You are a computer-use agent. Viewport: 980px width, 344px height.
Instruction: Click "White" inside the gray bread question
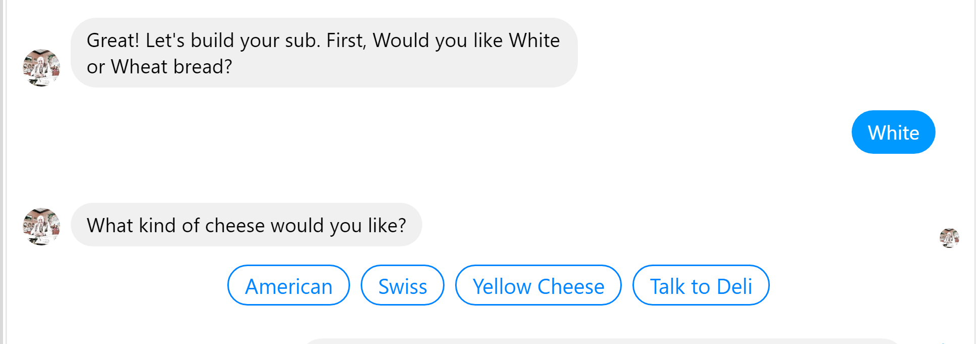click(x=534, y=40)
